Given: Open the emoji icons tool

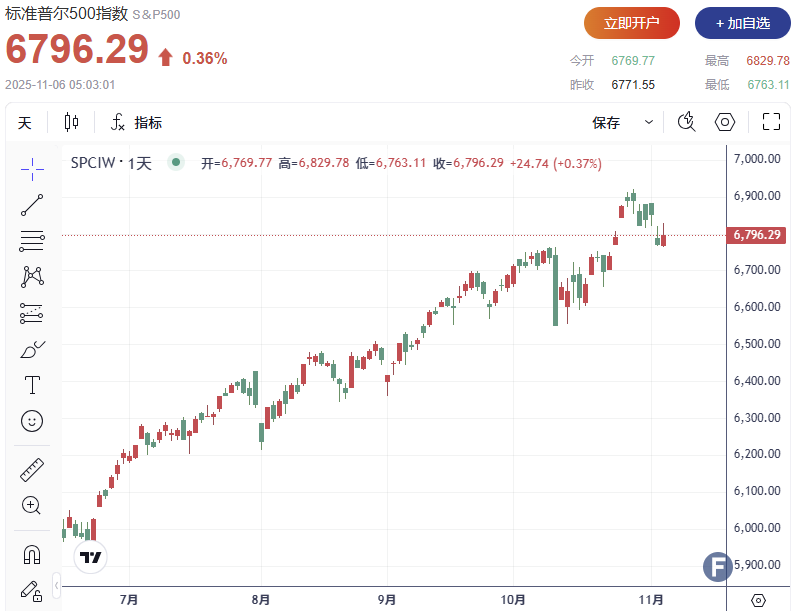Looking at the screenshot, I should point(32,421).
